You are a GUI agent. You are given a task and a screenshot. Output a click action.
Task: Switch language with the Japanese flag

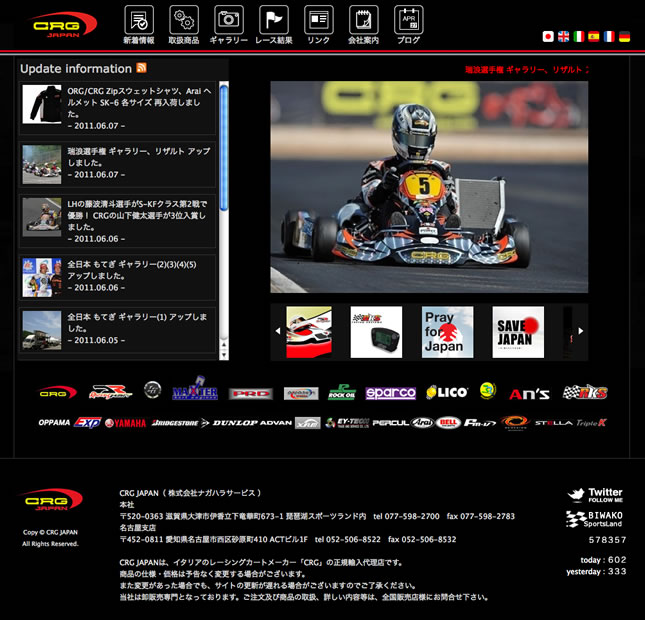(x=548, y=37)
